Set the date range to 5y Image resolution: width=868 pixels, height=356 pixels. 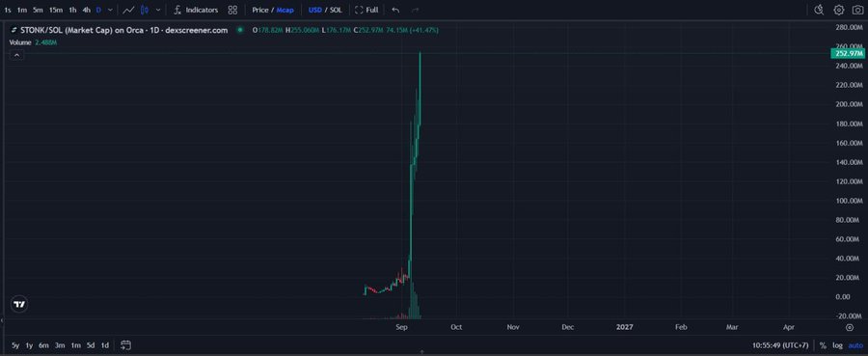(15, 345)
